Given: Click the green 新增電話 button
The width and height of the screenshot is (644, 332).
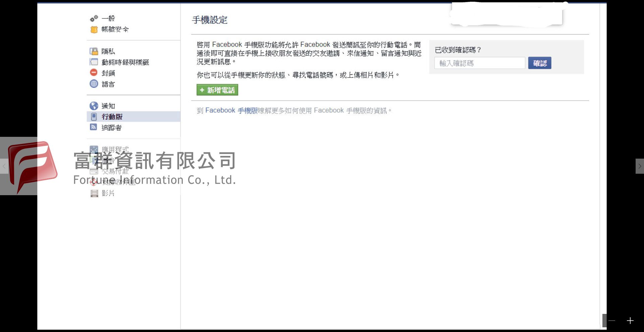Looking at the screenshot, I should pos(217,90).
